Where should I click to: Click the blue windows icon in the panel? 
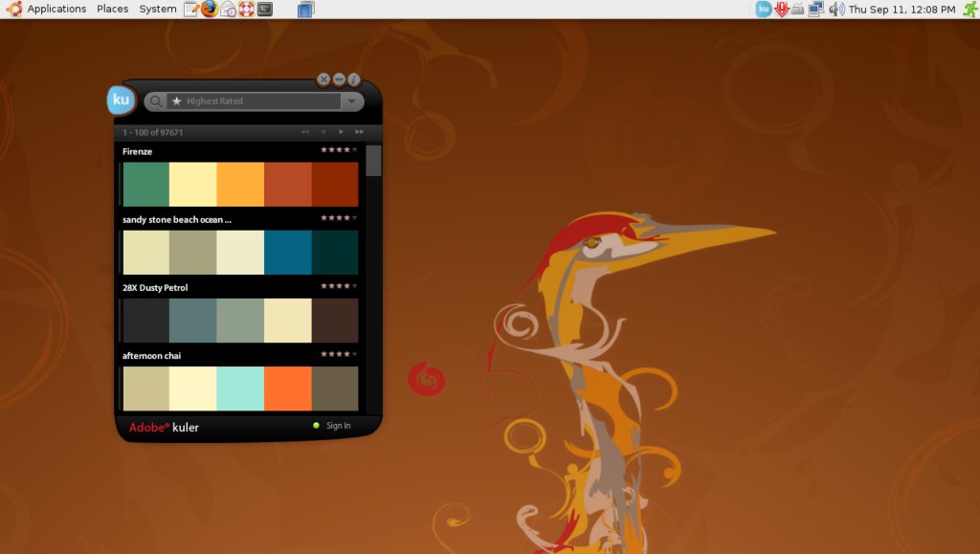[x=305, y=10]
